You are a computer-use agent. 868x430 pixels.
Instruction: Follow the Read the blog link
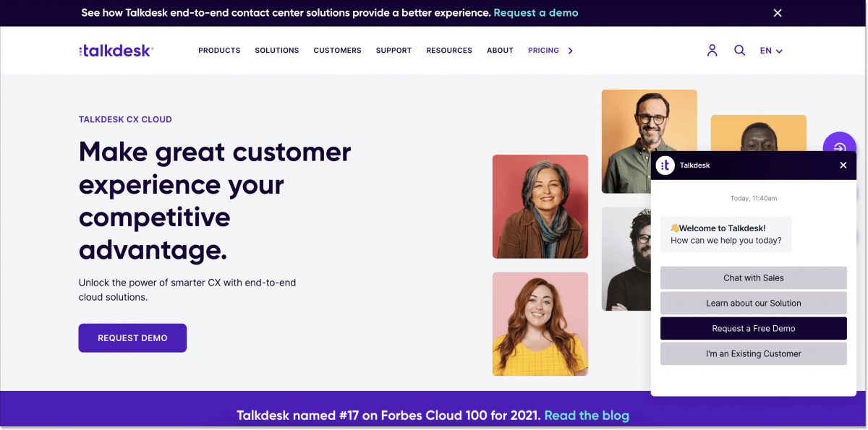pyautogui.click(x=587, y=416)
